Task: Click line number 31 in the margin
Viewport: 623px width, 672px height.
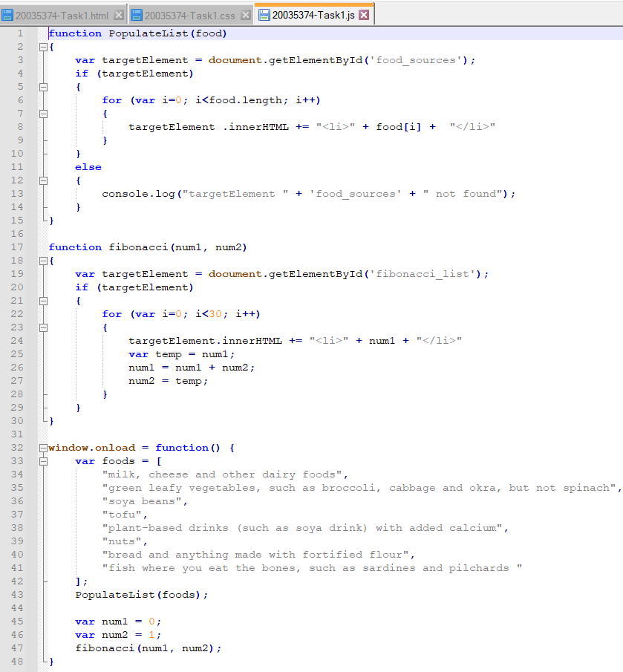Action: 17,434
